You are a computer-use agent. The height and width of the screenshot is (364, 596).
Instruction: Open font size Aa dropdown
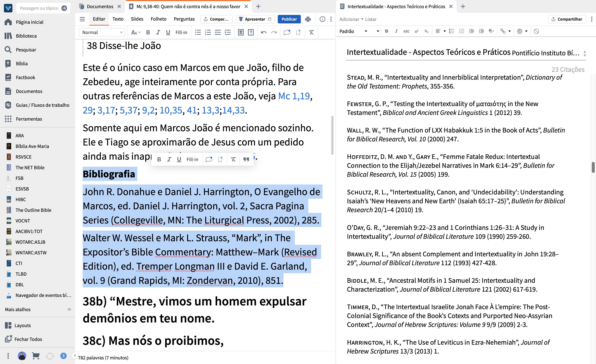[x=136, y=32]
